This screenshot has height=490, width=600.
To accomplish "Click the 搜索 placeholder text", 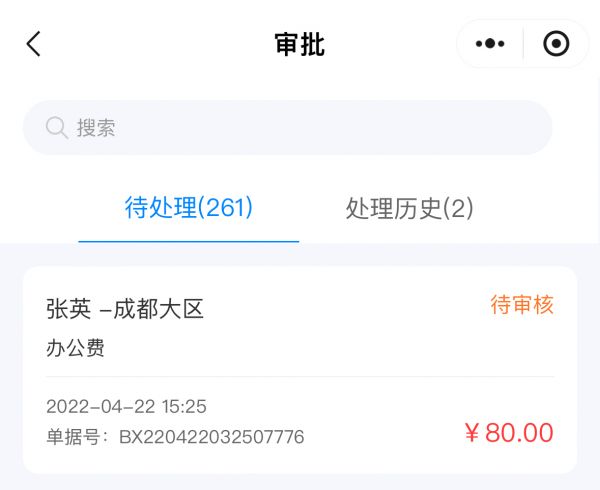I will click(x=96, y=128).
